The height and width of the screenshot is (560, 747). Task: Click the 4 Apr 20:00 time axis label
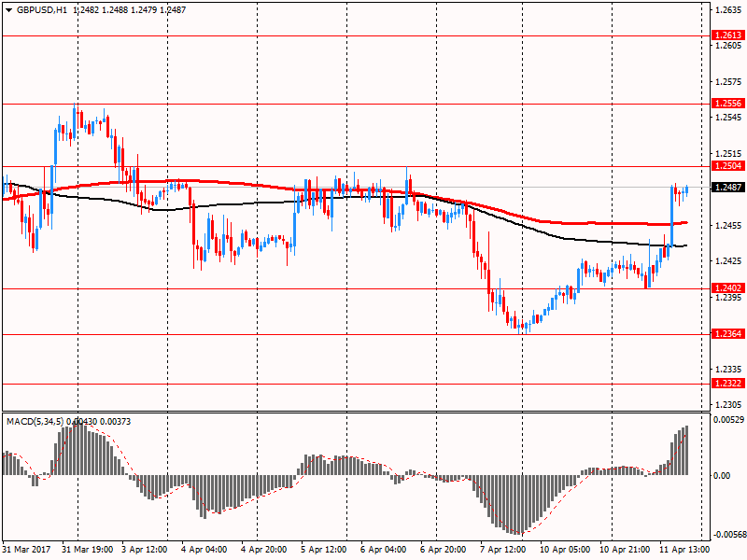tap(264, 550)
